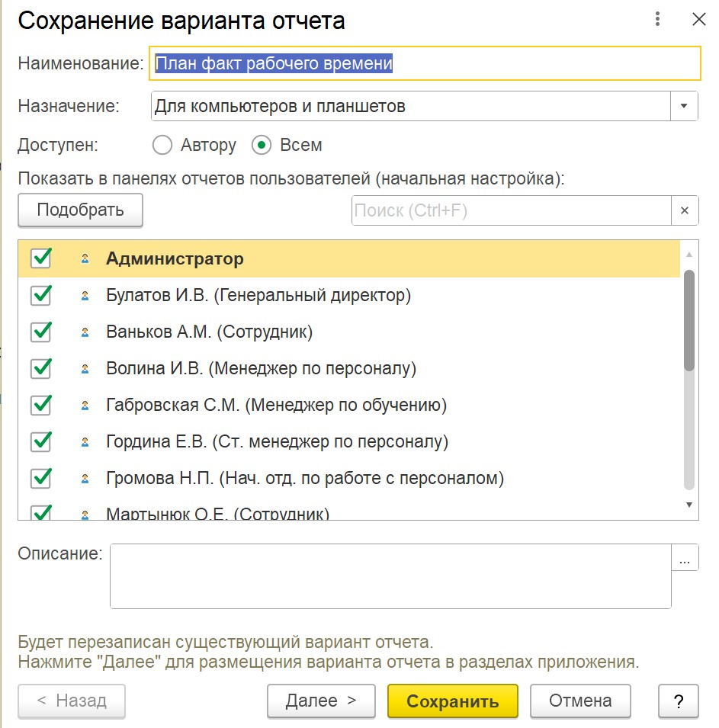
Task: Click the user icon beside Администратор
Action: 85,259
